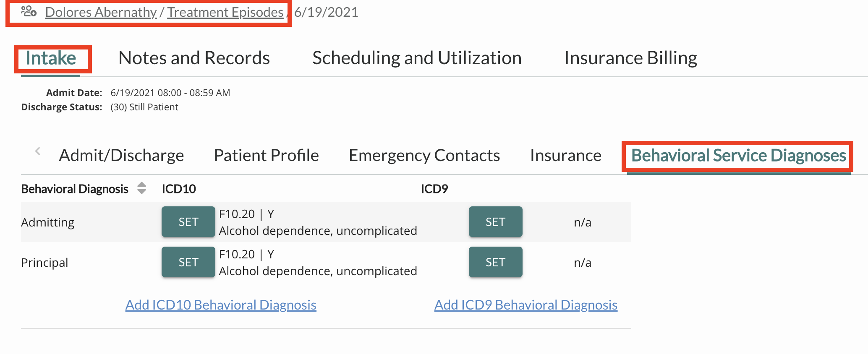Select the Behavioral Service Diagnoses tab
Viewport: 868px width, 354px height.
738,155
